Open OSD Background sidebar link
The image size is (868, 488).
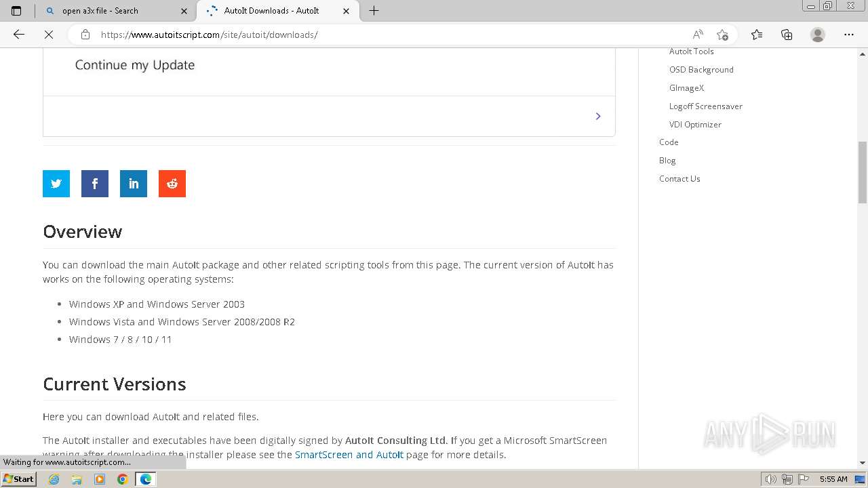click(701, 70)
